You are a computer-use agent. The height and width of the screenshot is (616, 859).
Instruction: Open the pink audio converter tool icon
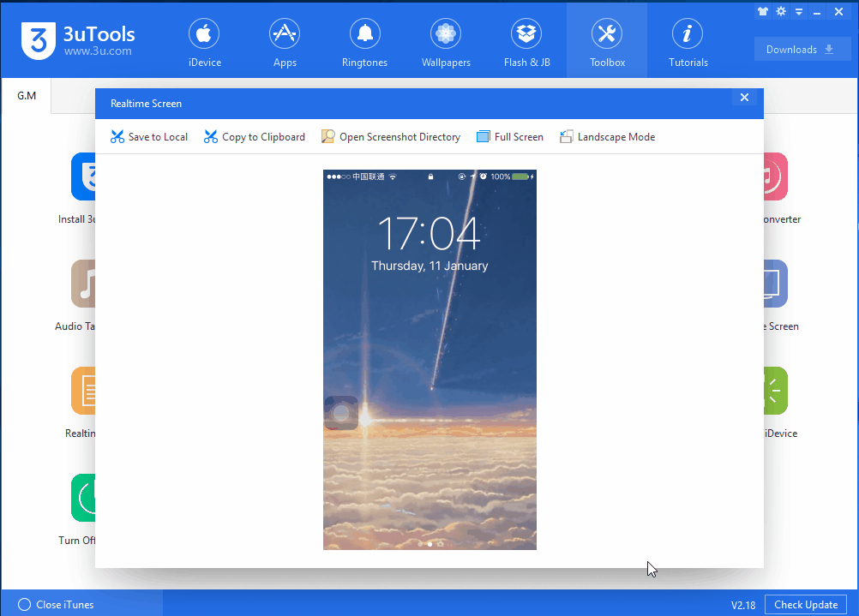776,176
